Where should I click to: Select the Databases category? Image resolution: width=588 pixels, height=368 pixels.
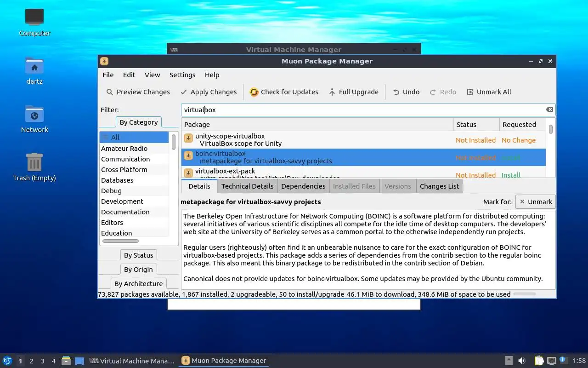[x=135, y=180]
